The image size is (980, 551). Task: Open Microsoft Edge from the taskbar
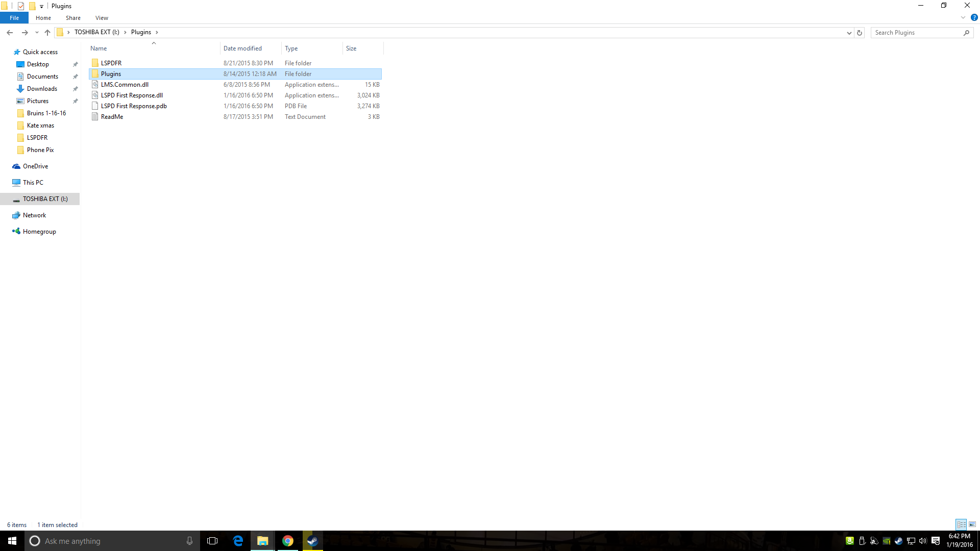[x=238, y=541]
